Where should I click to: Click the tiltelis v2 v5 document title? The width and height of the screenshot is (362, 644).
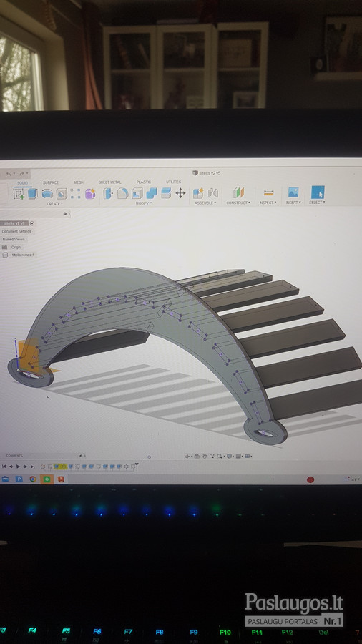click(210, 173)
